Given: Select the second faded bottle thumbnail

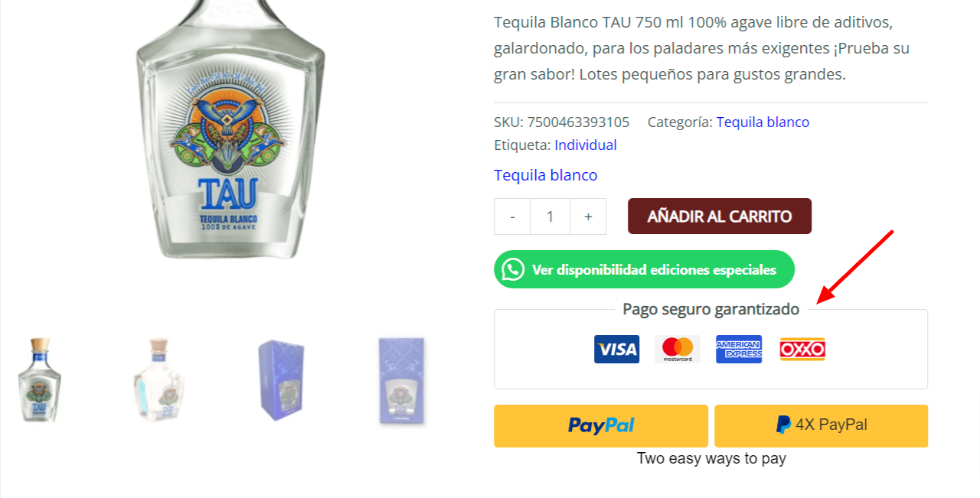Looking at the screenshot, I should click(159, 379).
